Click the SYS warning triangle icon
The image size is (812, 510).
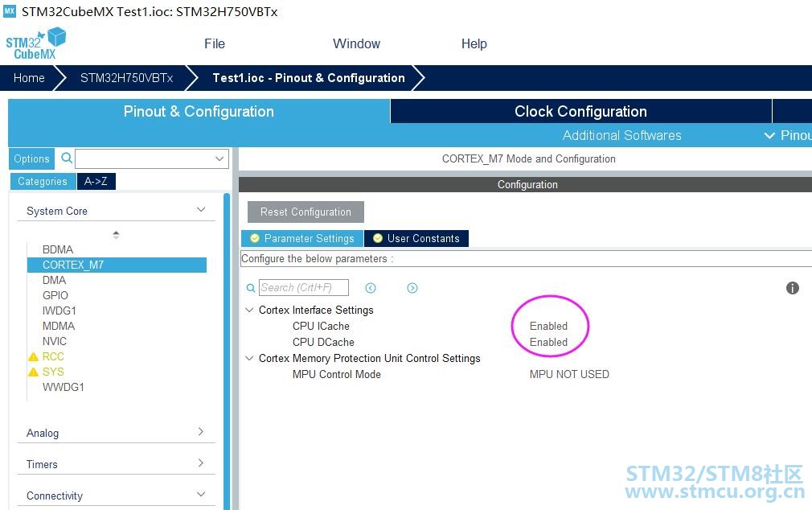[33, 372]
